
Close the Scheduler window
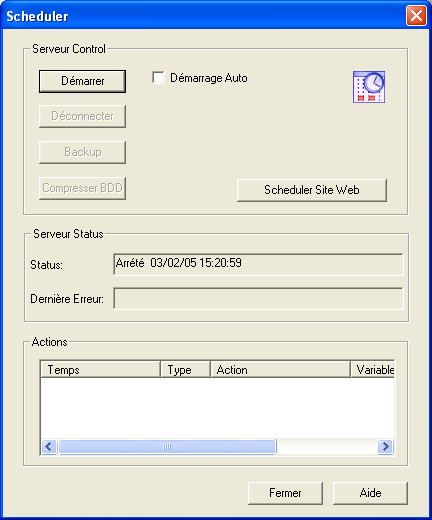[x=416, y=16]
